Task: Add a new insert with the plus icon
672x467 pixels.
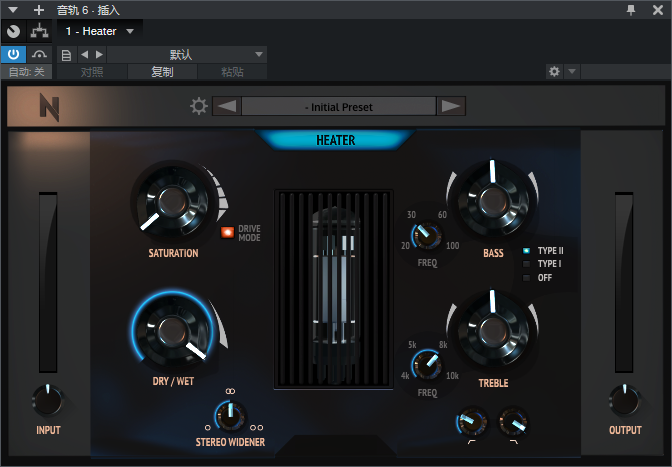Action: click(39, 9)
